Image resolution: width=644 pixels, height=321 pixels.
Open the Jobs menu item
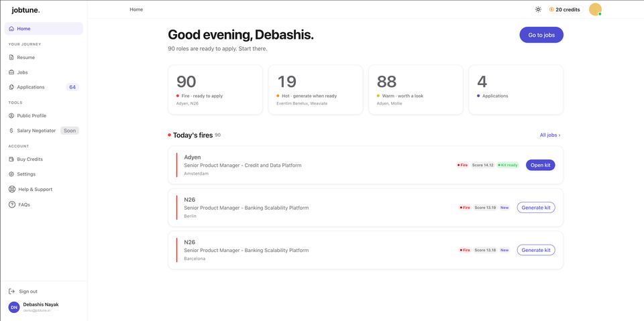[44, 72]
